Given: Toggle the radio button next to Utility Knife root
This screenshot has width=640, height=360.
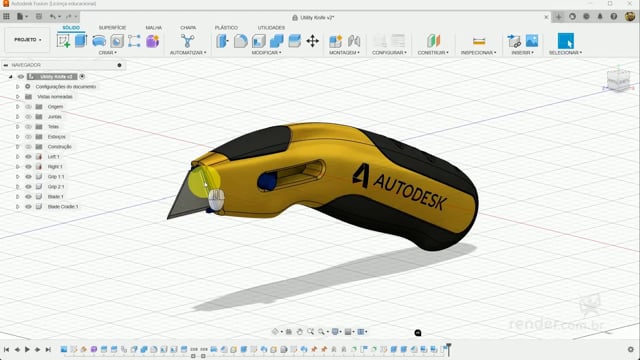Looking at the screenshot, I should (82, 76).
